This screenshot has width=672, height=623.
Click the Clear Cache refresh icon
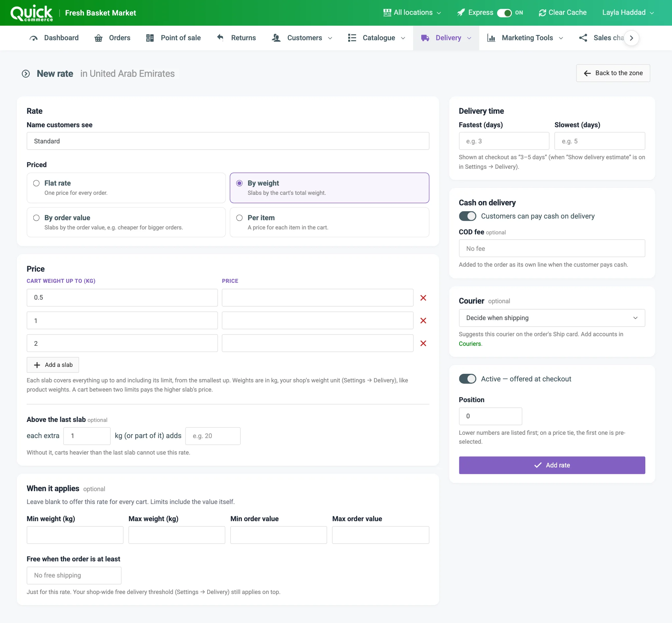pyautogui.click(x=542, y=13)
